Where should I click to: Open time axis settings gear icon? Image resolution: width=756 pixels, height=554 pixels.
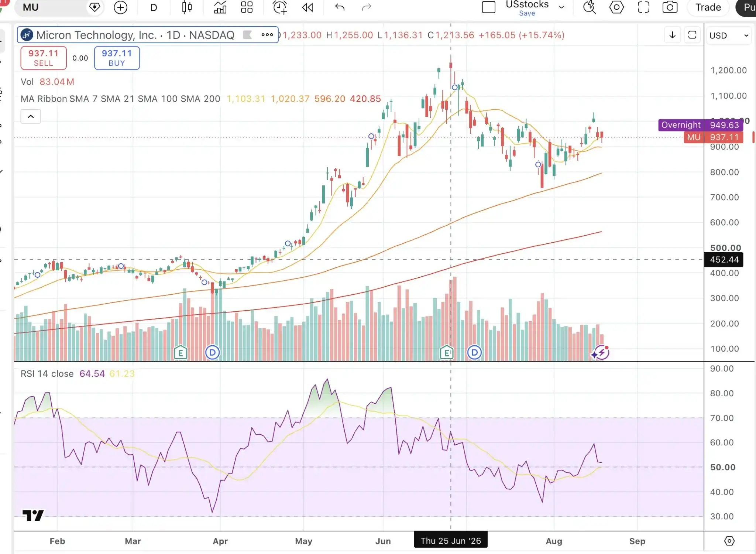tap(729, 541)
